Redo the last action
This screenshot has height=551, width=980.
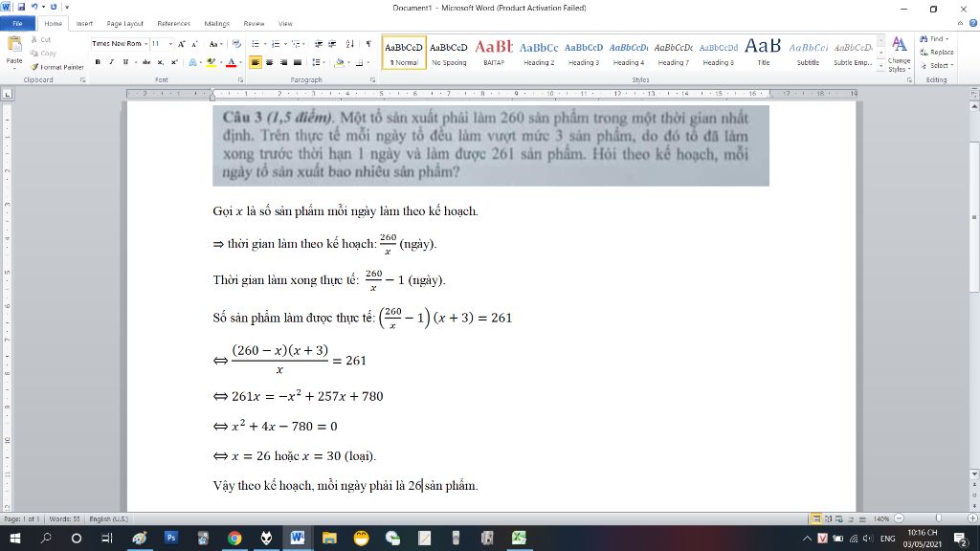pyautogui.click(x=54, y=7)
